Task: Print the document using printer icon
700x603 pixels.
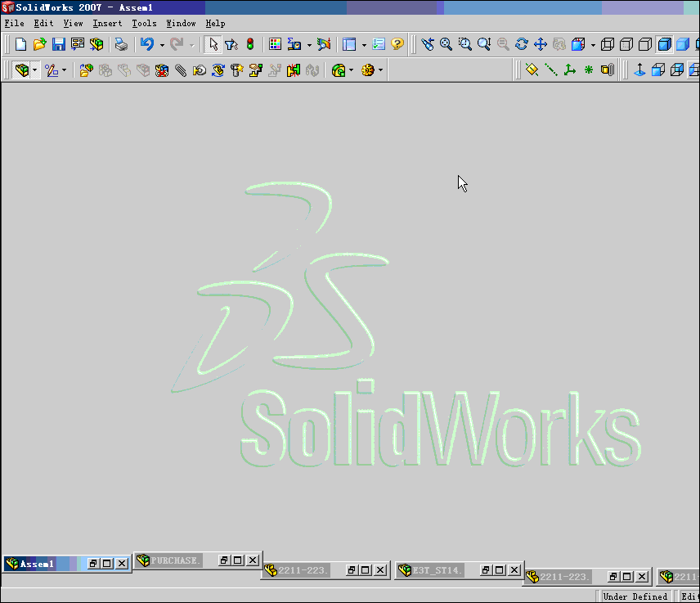Action: pos(121,44)
